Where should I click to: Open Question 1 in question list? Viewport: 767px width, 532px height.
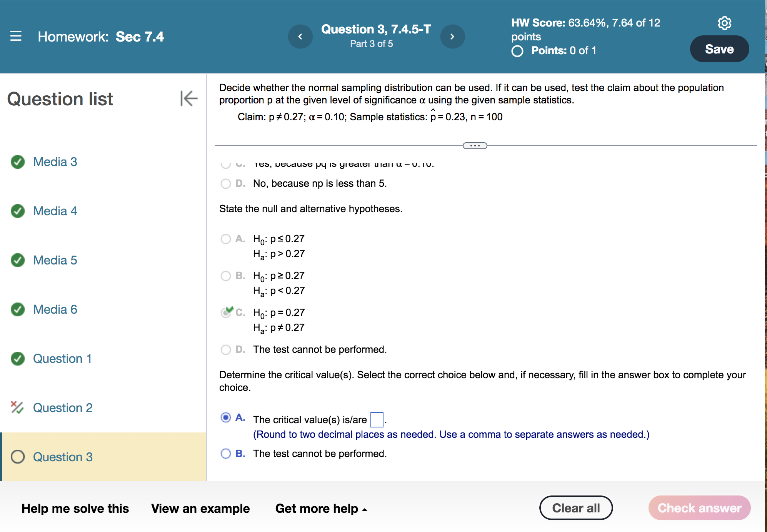[62, 359]
